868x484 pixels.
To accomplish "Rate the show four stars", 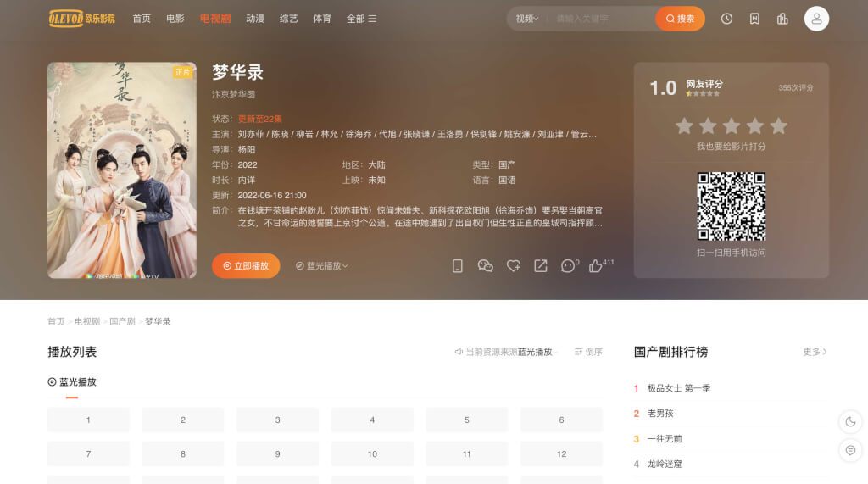I will click(x=755, y=126).
